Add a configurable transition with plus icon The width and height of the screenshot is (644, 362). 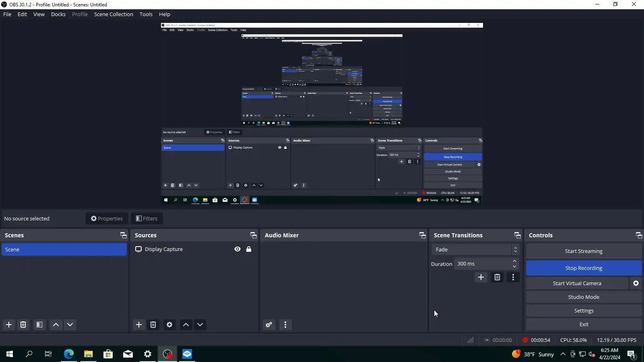click(x=481, y=277)
